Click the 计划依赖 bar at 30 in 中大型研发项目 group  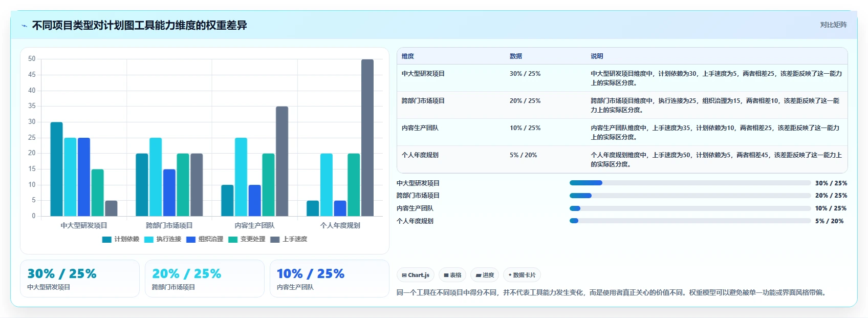(56, 169)
